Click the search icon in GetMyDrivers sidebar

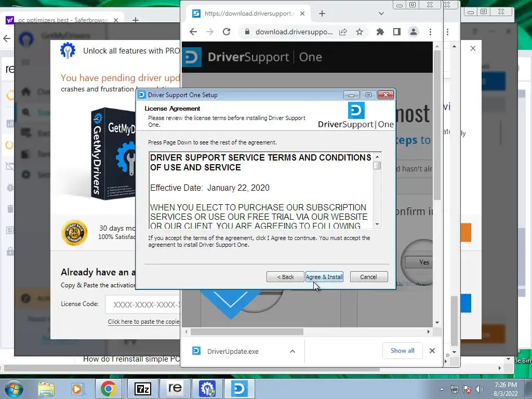click(x=26, y=112)
